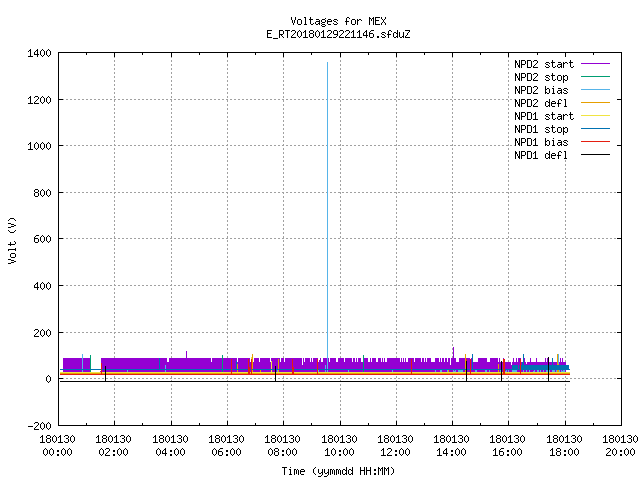This screenshot has width=640, height=480.
Task: Click the 'NPD2 stop' legend label
Action: pos(541,77)
